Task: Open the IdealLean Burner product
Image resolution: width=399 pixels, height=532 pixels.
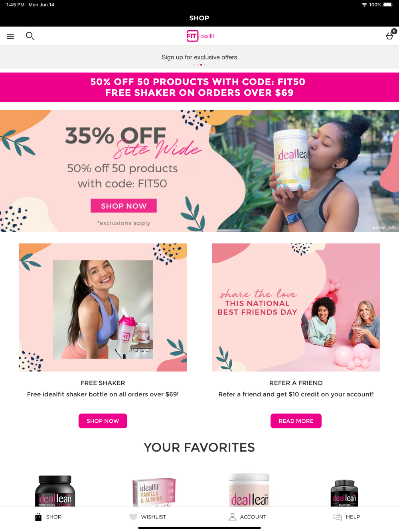Action: click(x=344, y=493)
